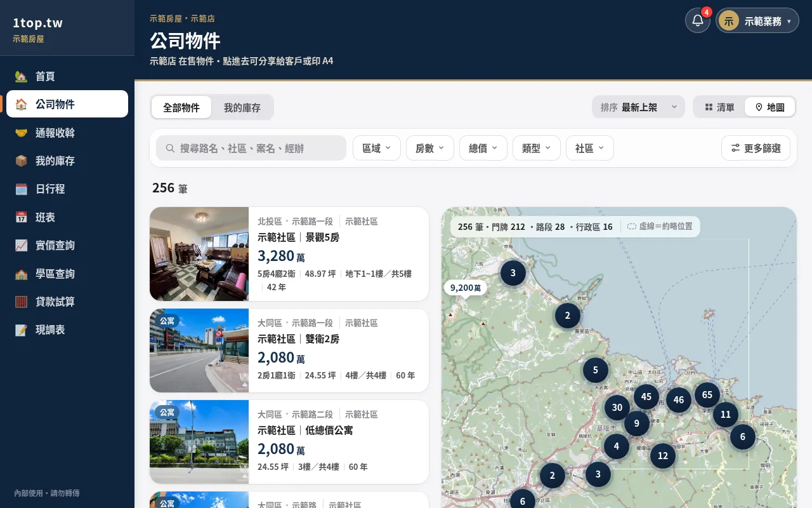This screenshot has height=508, width=812.
Task: Expand the 社區 filter dropdown
Action: (590, 148)
